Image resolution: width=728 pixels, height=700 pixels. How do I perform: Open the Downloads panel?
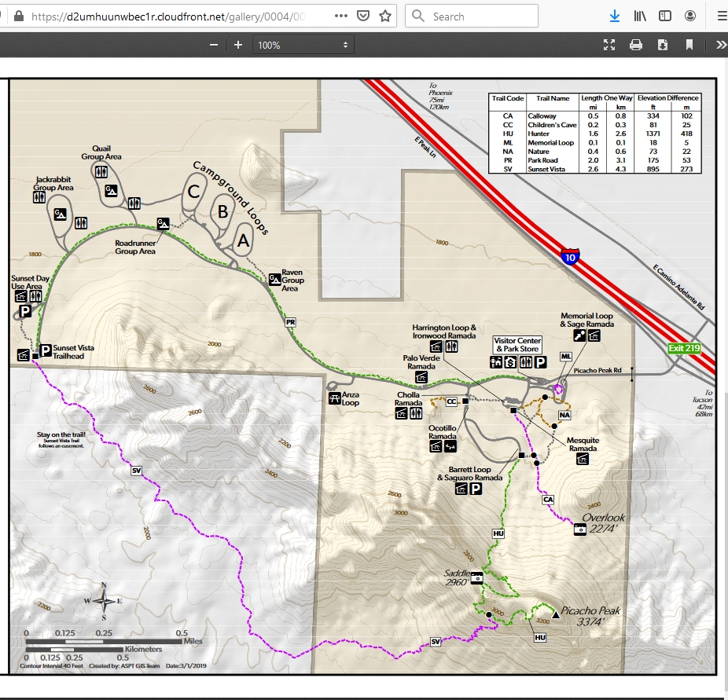(x=615, y=16)
